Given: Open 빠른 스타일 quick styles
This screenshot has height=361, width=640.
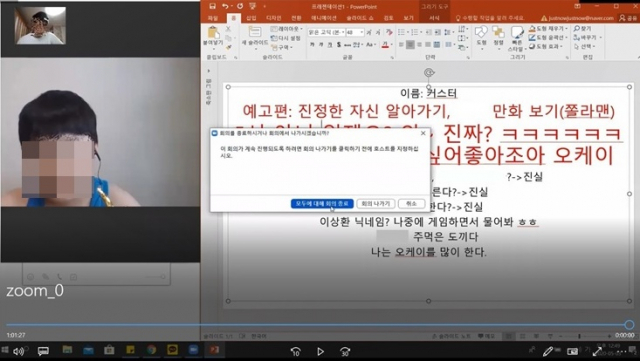Looking at the screenshot, I should coord(517,33).
